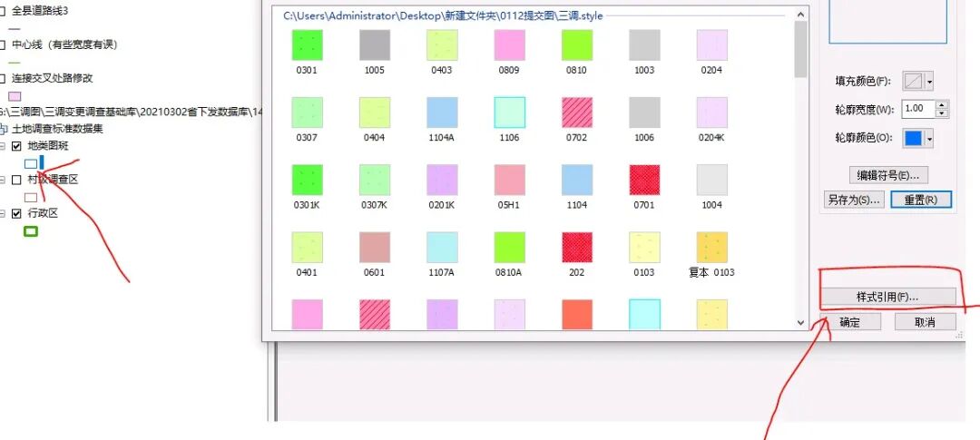Enable the 村级调查区 layer checkbox

[16, 180]
